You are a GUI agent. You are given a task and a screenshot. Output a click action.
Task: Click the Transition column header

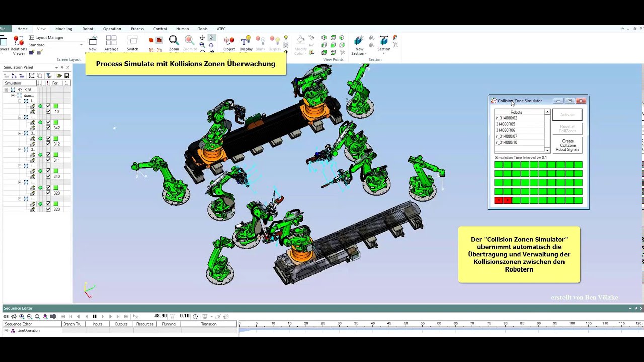point(209,324)
